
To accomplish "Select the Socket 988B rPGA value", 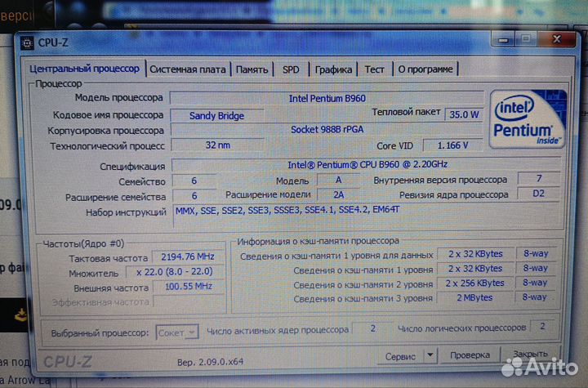I will coord(327,130).
